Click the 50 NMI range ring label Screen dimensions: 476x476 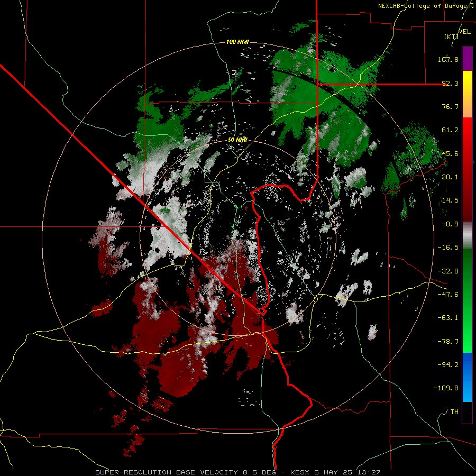click(237, 140)
